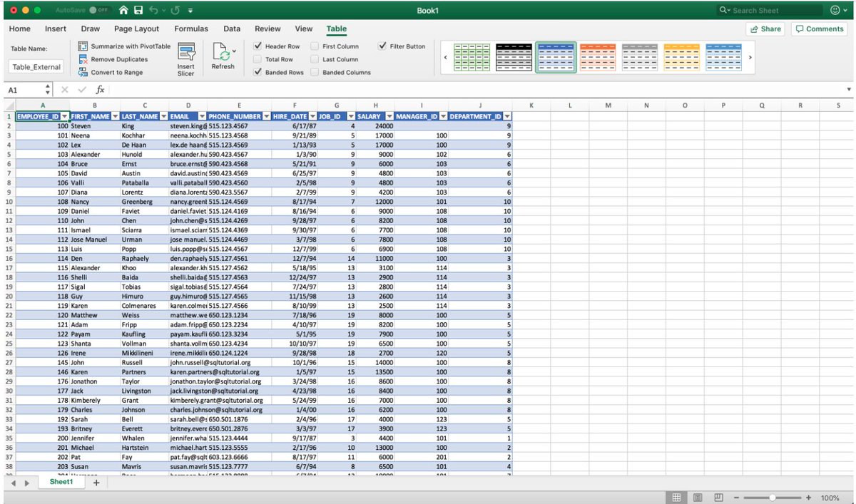Open EMAIL column filter dropdown

point(203,116)
